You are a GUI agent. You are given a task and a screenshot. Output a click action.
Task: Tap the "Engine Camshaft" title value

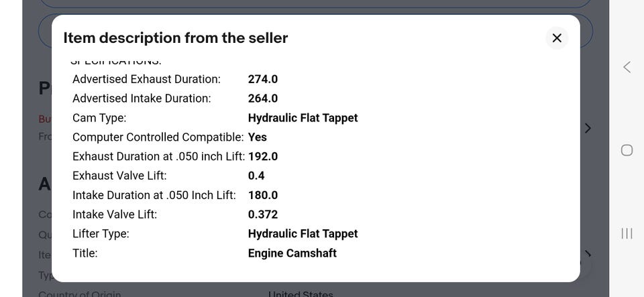[292, 253]
